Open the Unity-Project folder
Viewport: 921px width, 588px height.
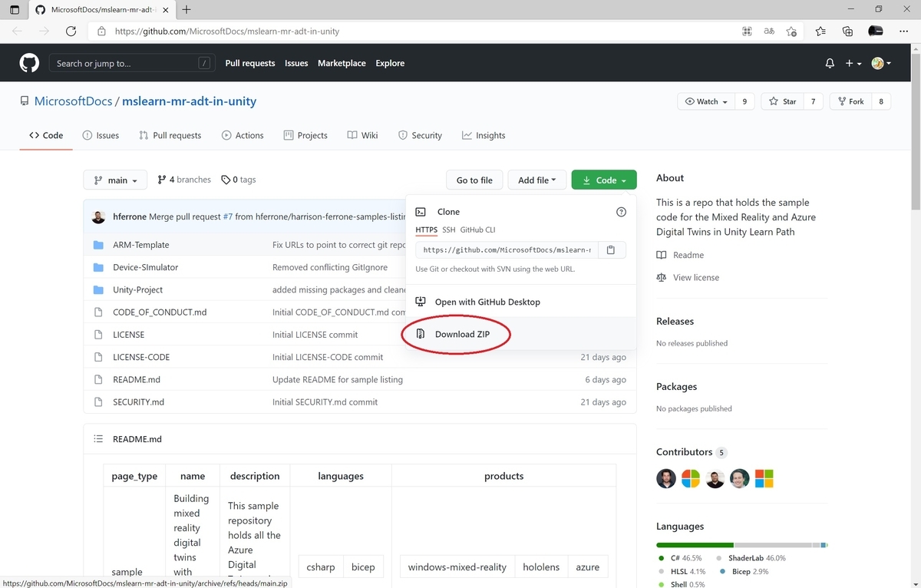[137, 289]
